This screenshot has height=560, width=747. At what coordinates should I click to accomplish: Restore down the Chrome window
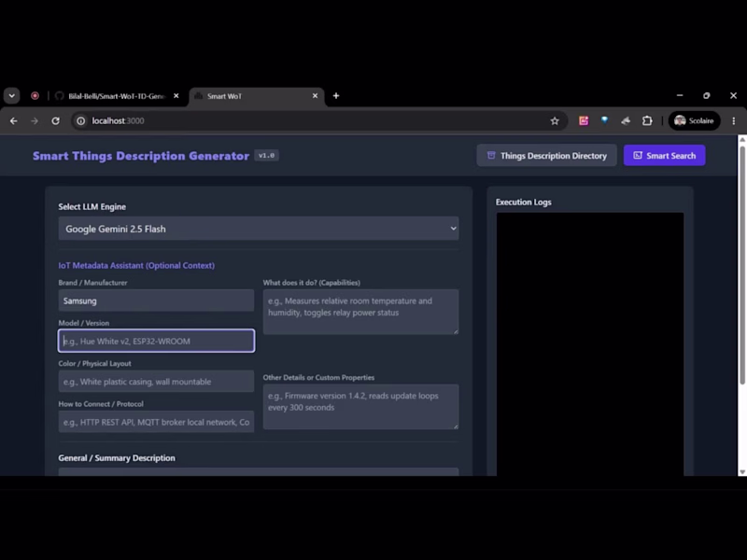[x=707, y=96]
